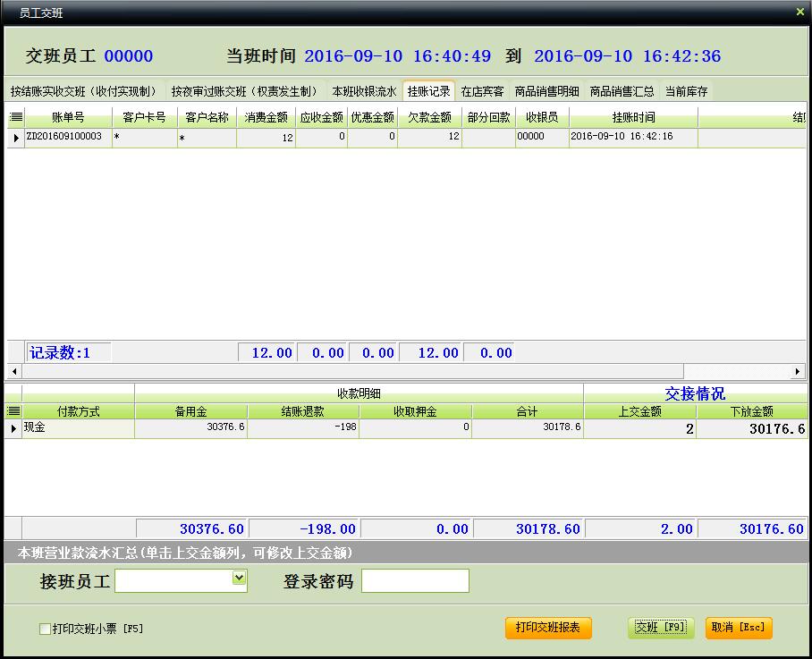
Task: Click the 收取押金 total 0.00
Action: (416, 528)
